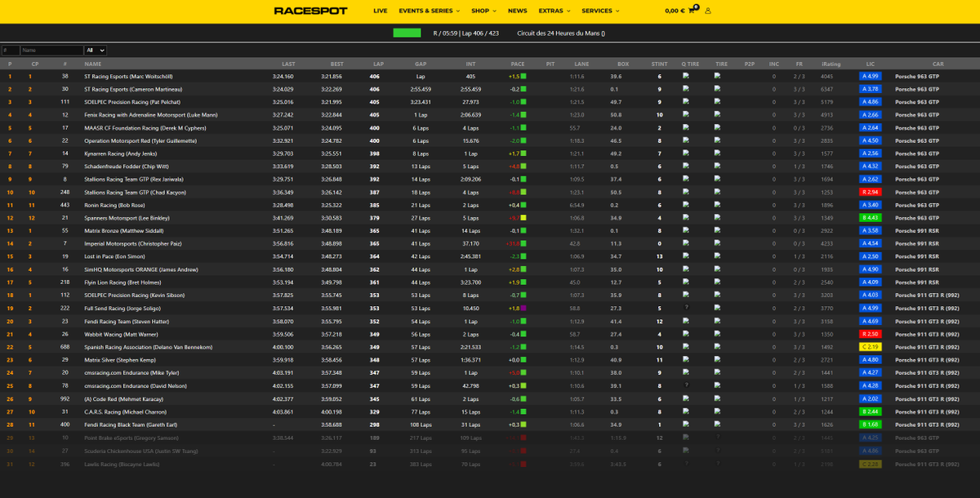The height and width of the screenshot is (498, 980).
Task: Select Fenix Racing with Adrenaline Motorsport (Luke Mann)
Action: [x=151, y=115]
